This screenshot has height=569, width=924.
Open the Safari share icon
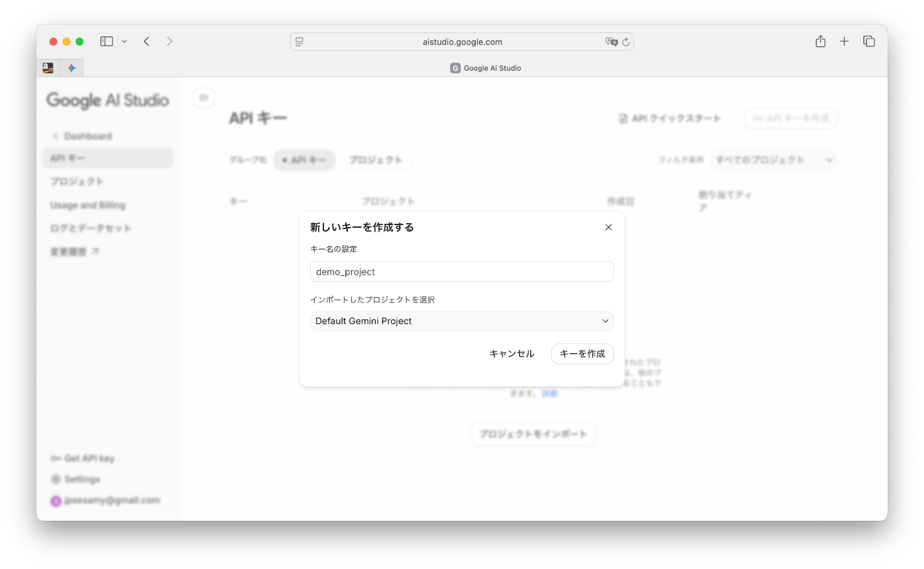(x=820, y=41)
